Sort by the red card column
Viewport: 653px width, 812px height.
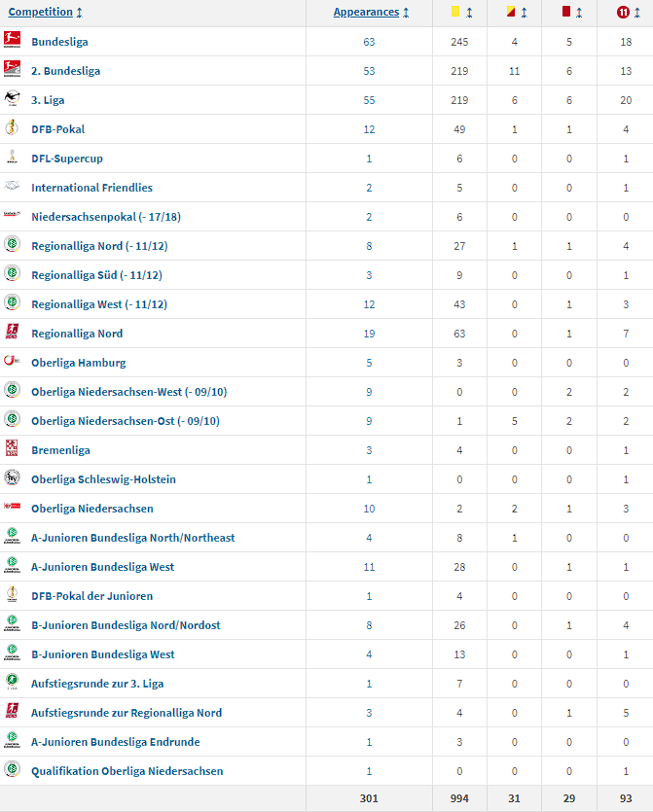pos(579,13)
